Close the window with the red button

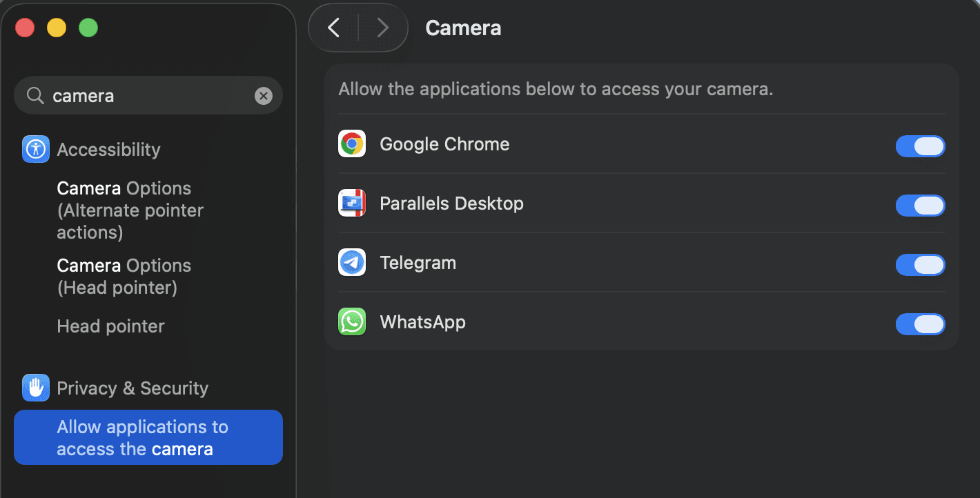click(x=25, y=28)
